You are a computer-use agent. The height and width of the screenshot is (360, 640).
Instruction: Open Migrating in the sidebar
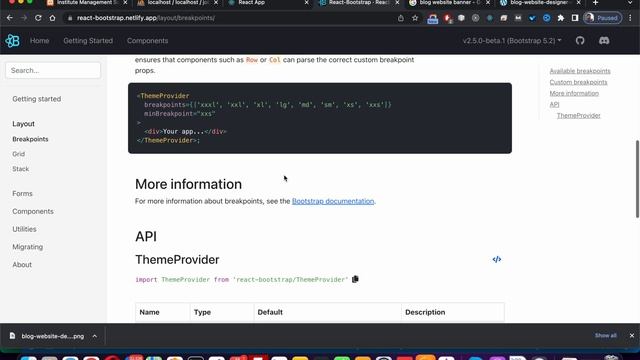tap(27, 247)
